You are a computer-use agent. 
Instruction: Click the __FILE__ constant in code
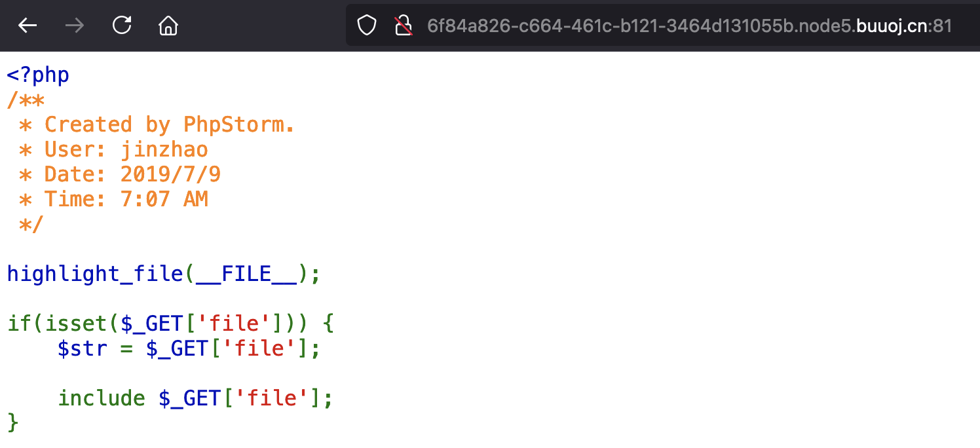point(246,274)
